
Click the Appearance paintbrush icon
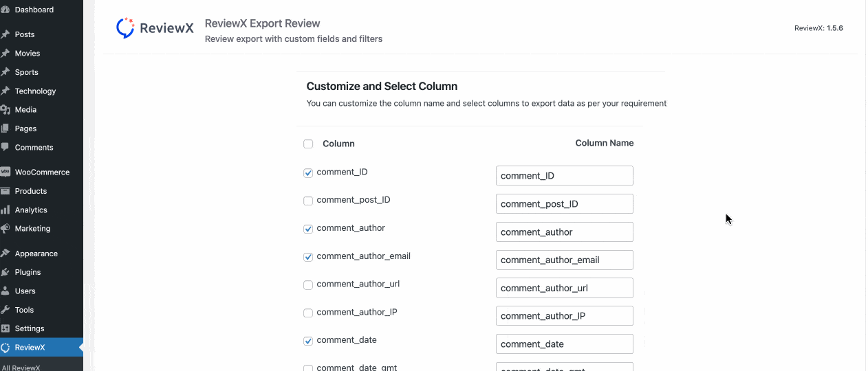[x=6, y=254]
